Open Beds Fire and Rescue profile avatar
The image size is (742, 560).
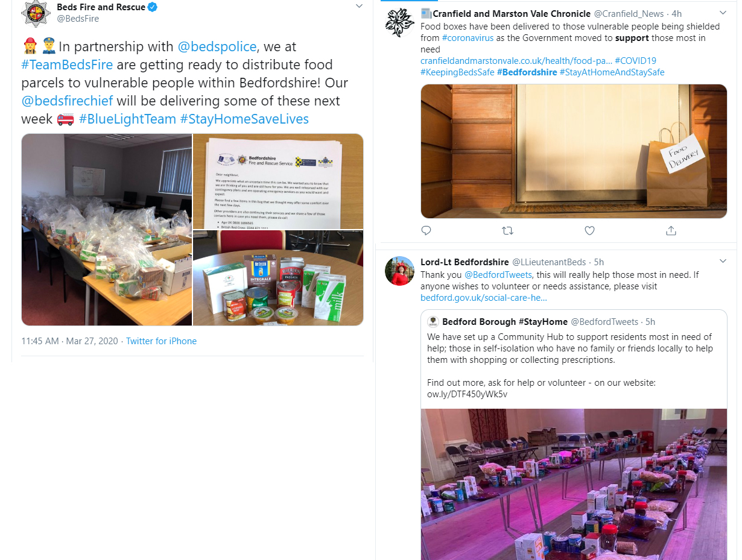[36, 13]
